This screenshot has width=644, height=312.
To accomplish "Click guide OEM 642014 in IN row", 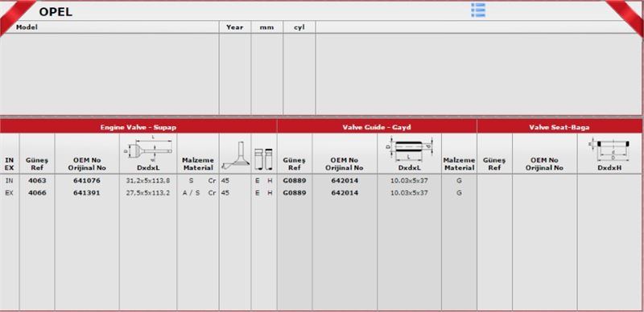I will click(x=345, y=180).
